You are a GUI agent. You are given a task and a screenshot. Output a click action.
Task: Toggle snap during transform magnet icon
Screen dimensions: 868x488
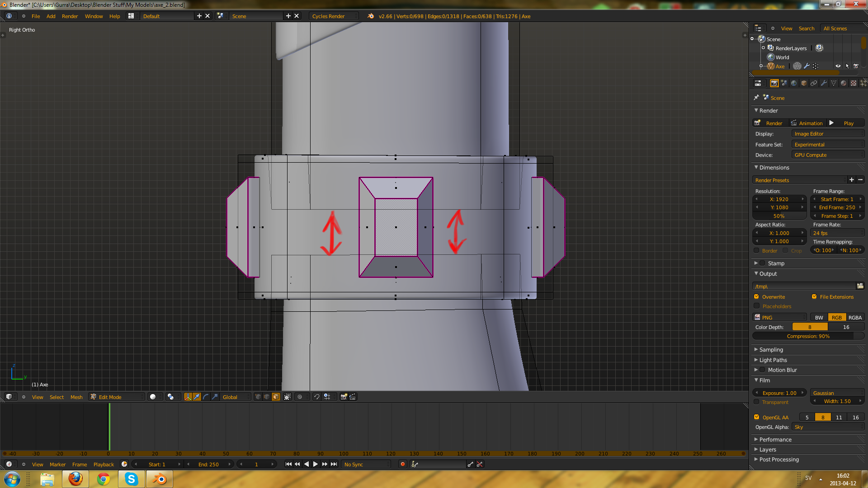pyautogui.click(x=317, y=397)
